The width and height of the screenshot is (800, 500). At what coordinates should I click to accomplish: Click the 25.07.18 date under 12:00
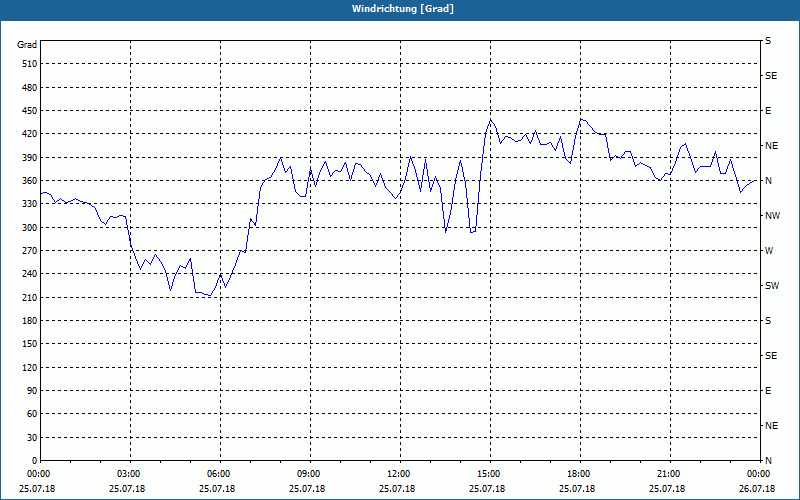tap(397, 489)
